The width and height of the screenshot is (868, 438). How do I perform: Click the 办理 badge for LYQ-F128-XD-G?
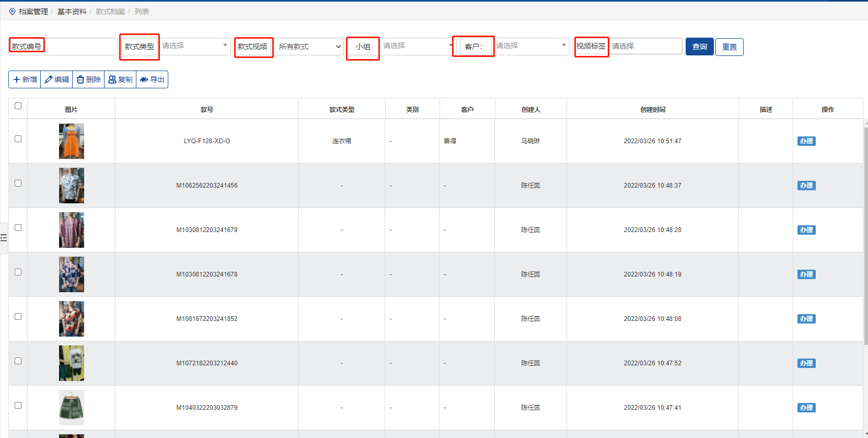[806, 141]
